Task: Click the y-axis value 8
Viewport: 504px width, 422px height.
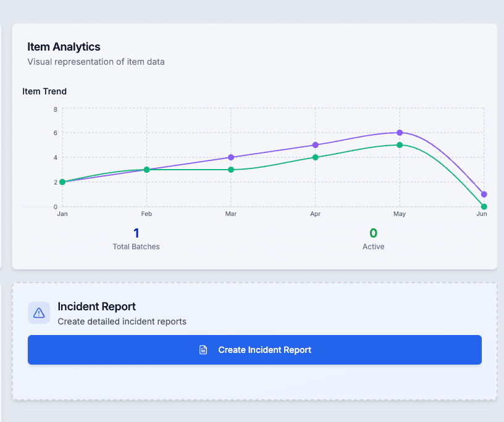Action: [x=55, y=109]
